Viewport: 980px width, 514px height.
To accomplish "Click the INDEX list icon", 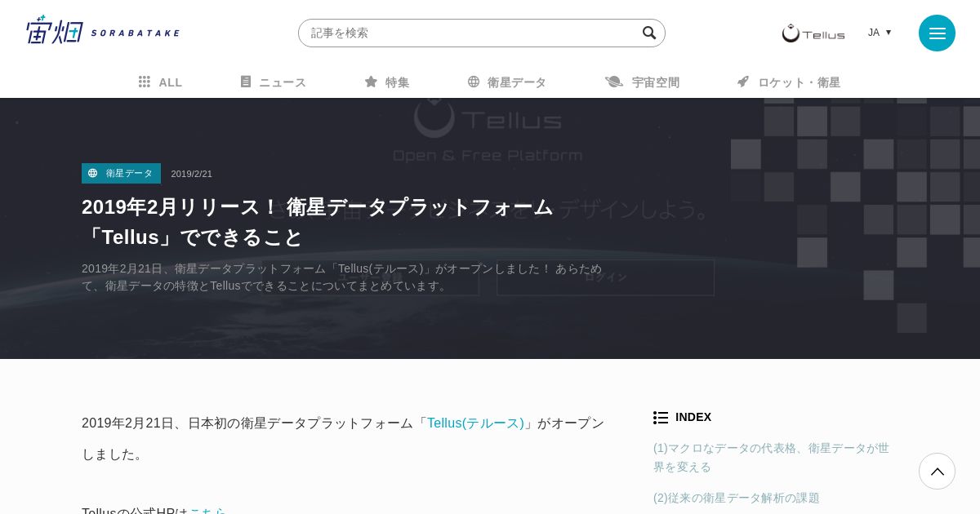I will point(661,417).
